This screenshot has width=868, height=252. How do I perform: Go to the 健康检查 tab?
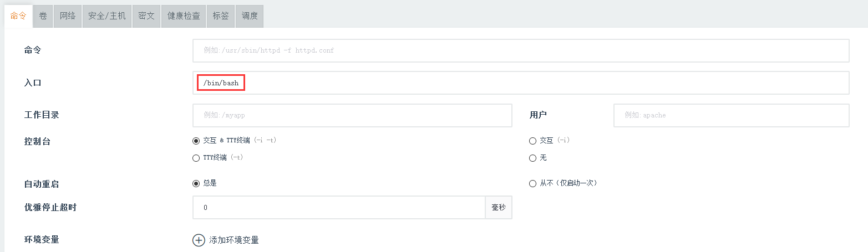click(184, 16)
